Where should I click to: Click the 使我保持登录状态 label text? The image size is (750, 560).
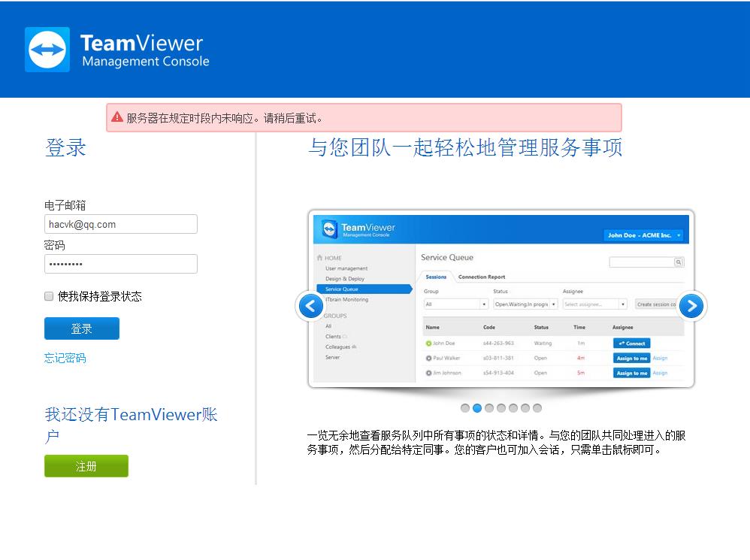click(x=100, y=296)
